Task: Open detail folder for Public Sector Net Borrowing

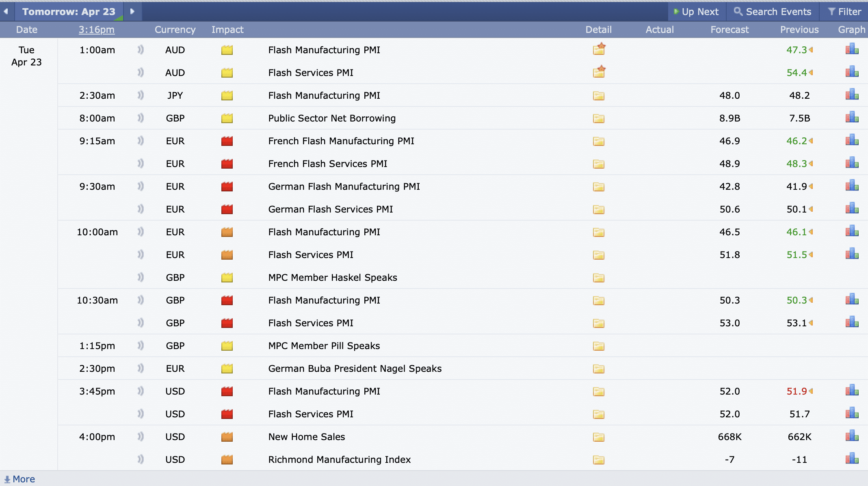Action: 599,119
